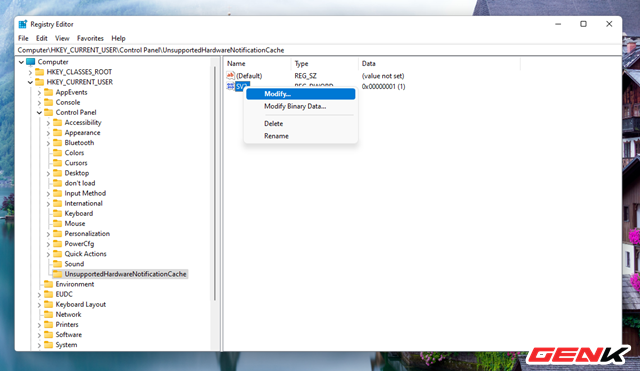Screen dimensions: 640x371
Task: Open the Edit menu
Action: coord(42,38)
